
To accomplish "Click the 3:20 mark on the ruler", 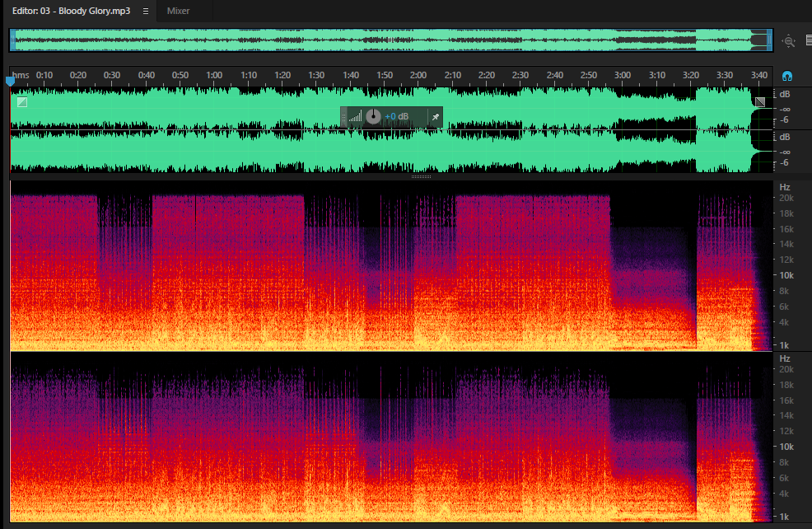I will click(691, 75).
